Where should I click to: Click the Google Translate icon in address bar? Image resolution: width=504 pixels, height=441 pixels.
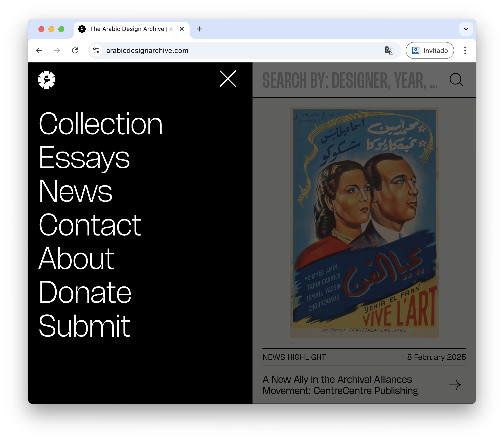point(389,51)
